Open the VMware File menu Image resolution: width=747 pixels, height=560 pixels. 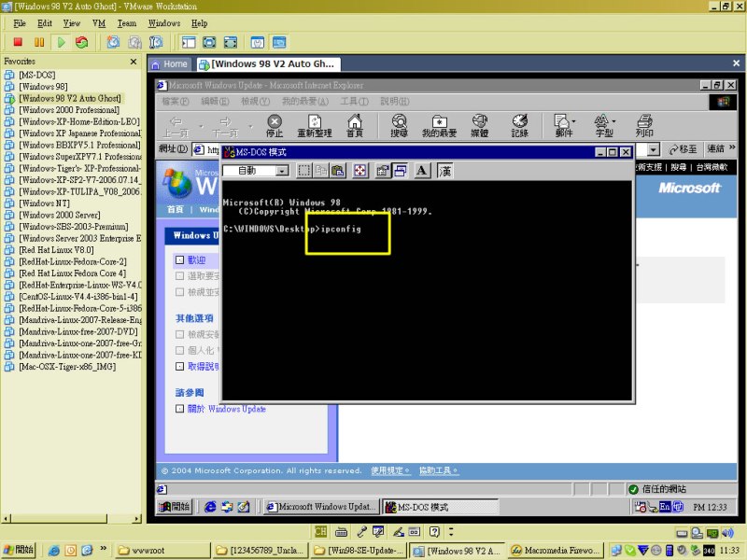(20, 23)
